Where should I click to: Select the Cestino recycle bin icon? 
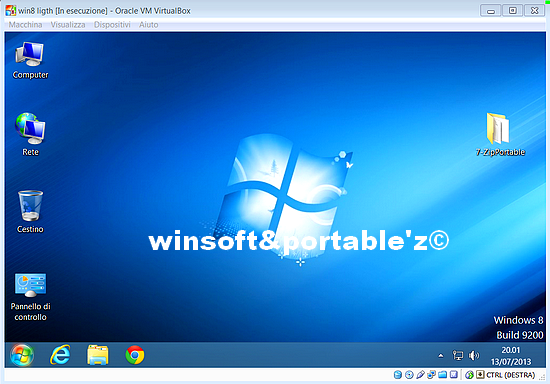click(x=30, y=211)
